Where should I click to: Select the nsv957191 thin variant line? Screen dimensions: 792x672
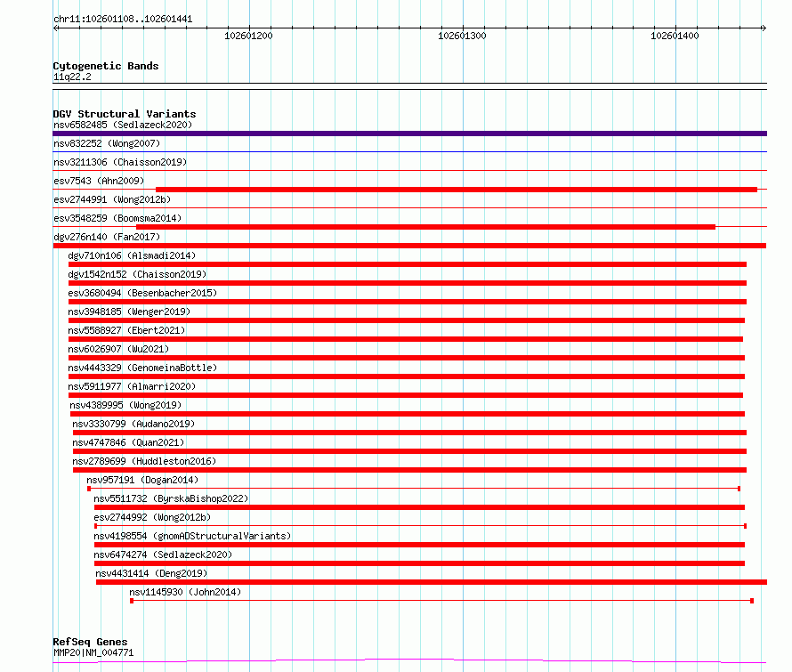[x=414, y=489]
